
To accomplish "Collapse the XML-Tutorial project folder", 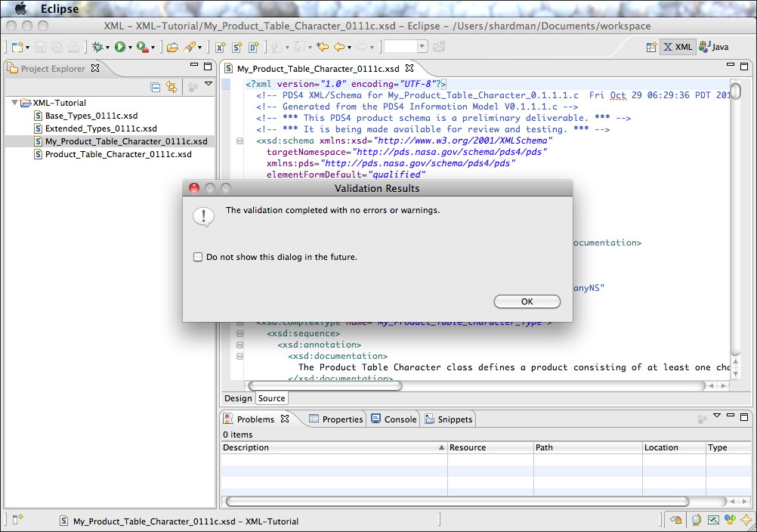I will coord(14,102).
